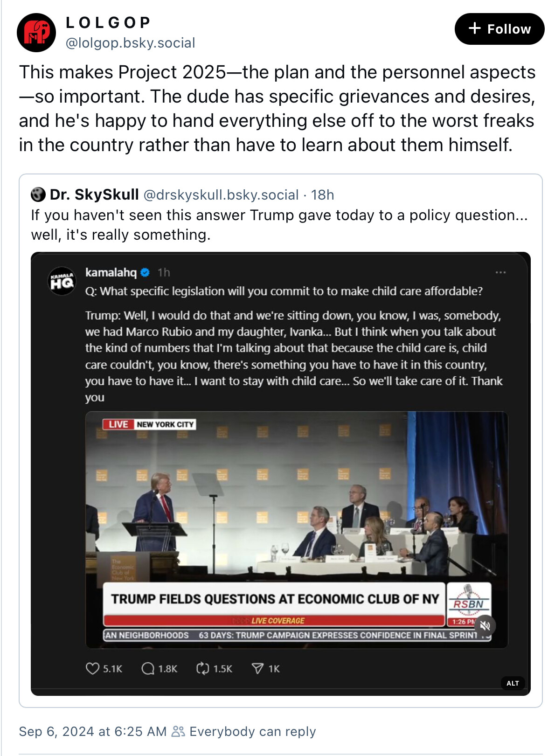
Task: Click the LOLGOP elephant avatar
Action: point(36,33)
